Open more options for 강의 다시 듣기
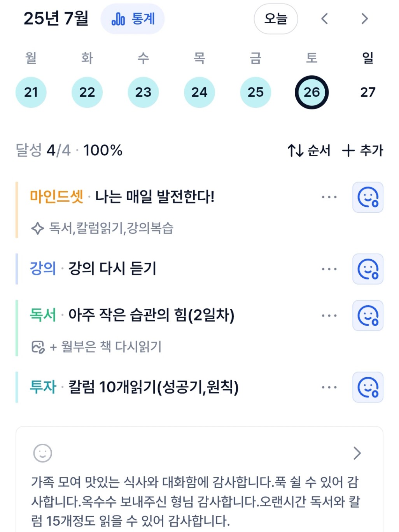The height and width of the screenshot is (532, 399). (329, 269)
